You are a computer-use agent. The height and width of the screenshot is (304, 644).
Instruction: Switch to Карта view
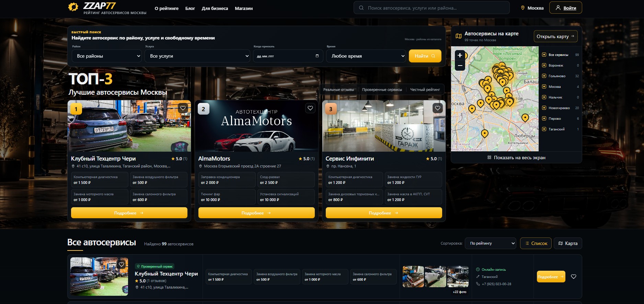(x=568, y=243)
